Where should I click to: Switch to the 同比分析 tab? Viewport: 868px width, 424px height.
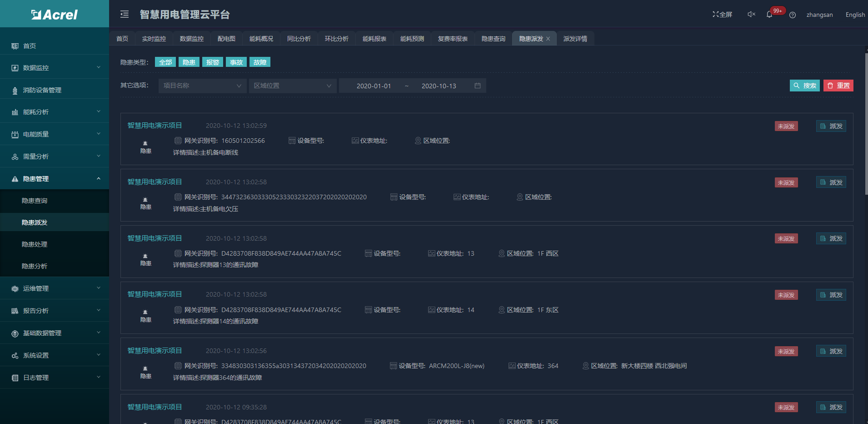[x=299, y=39]
